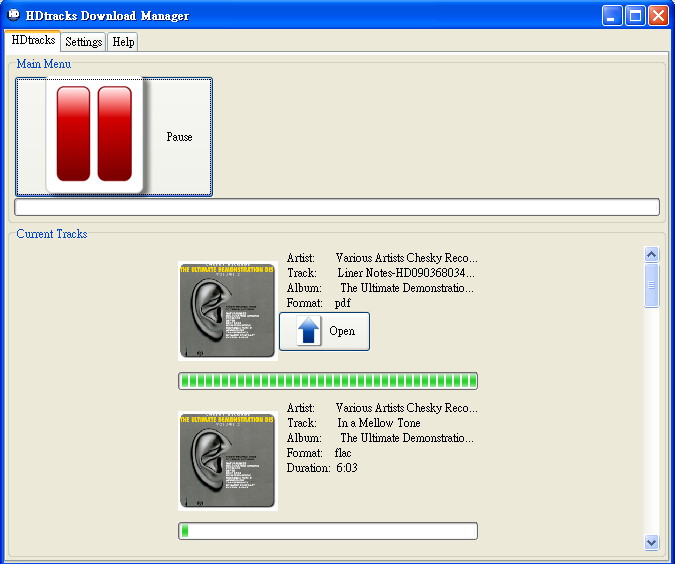The height and width of the screenshot is (564, 675).
Task: Click the scrollbar up arrow
Action: 651,254
